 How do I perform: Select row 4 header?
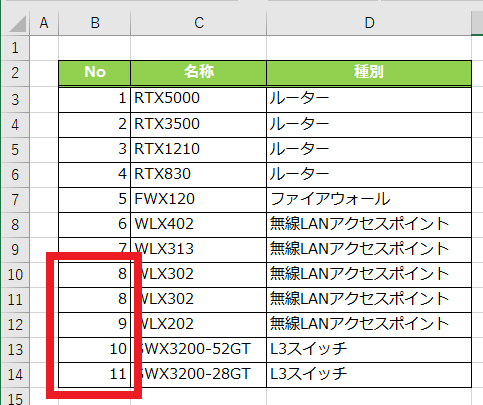(x=15, y=125)
